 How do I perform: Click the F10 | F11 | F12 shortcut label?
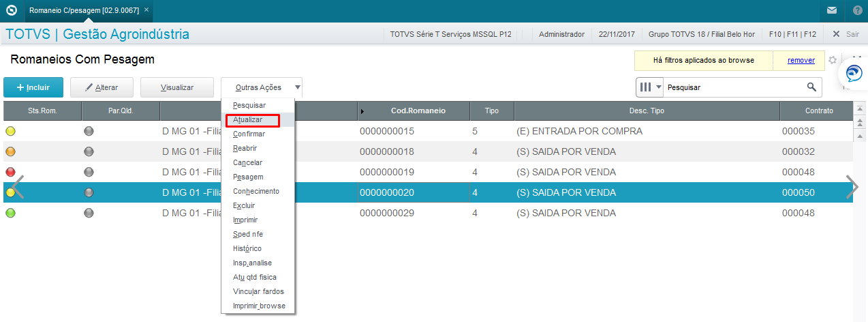pyautogui.click(x=792, y=33)
